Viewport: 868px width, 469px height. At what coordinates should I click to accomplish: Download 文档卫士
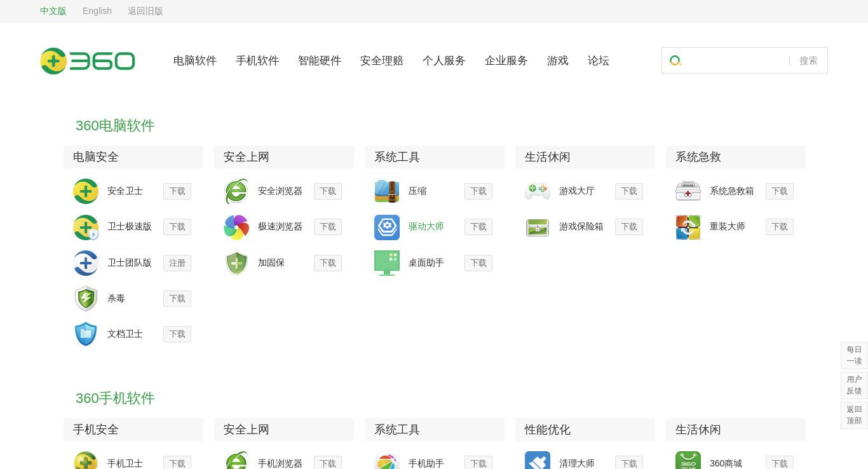point(177,334)
